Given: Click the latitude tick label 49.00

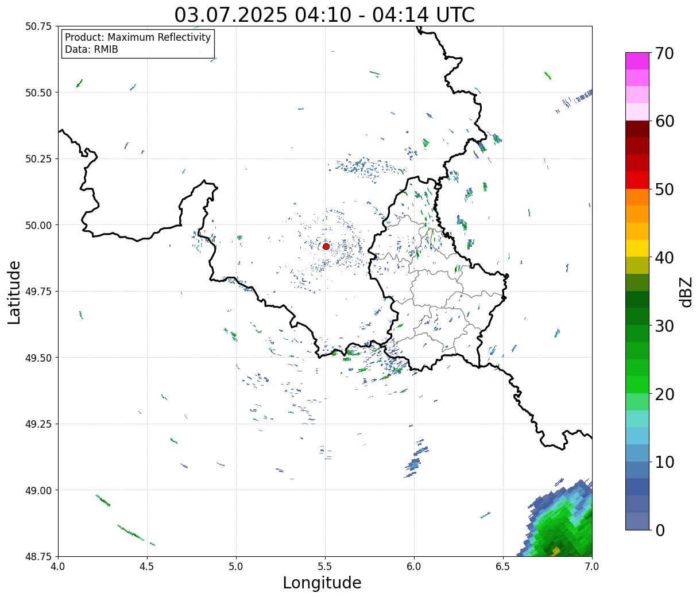Looking at the screenshot, I should coord(38,490).
